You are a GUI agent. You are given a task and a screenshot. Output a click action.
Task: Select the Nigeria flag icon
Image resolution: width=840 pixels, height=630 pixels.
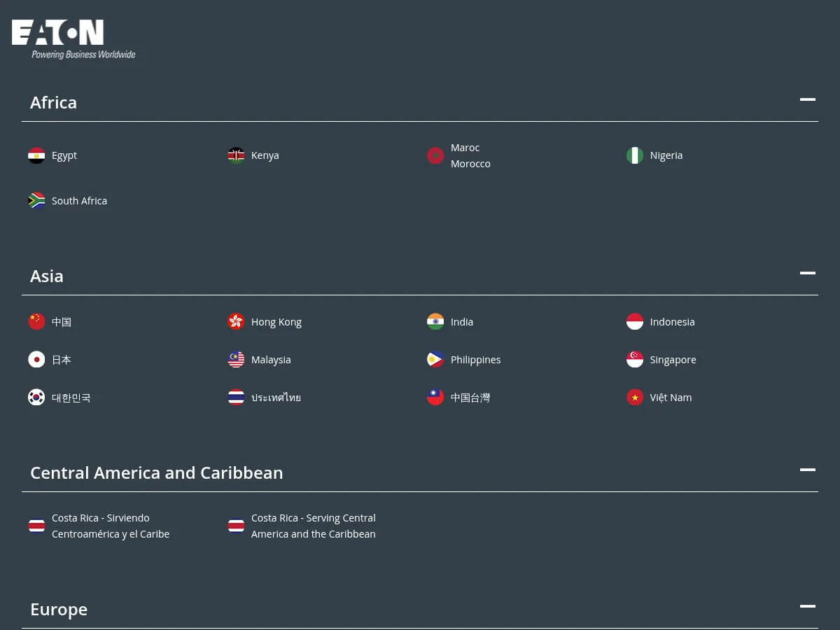coord(635,155)
